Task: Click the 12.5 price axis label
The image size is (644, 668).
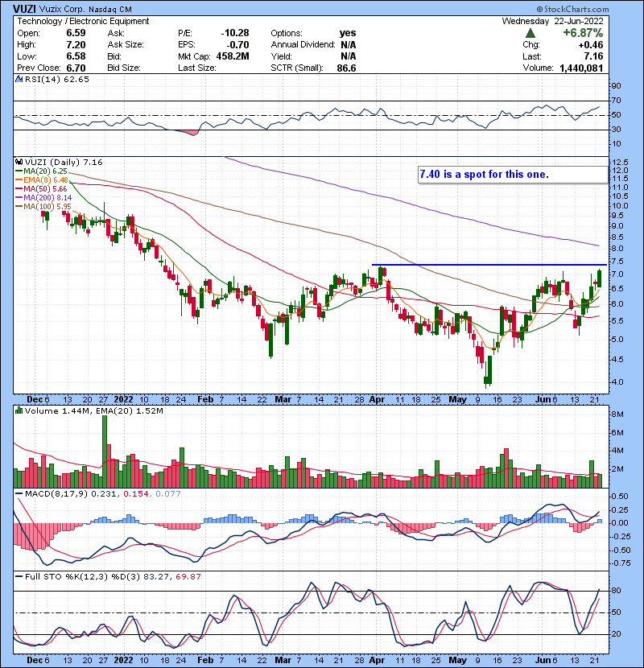Action: pyautogui.click(x=620, y=163)
